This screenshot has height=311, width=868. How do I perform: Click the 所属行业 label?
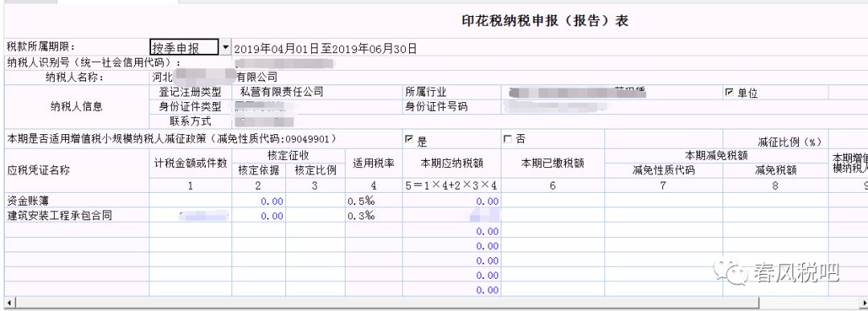pyautogui.click(x=426, y=92)
